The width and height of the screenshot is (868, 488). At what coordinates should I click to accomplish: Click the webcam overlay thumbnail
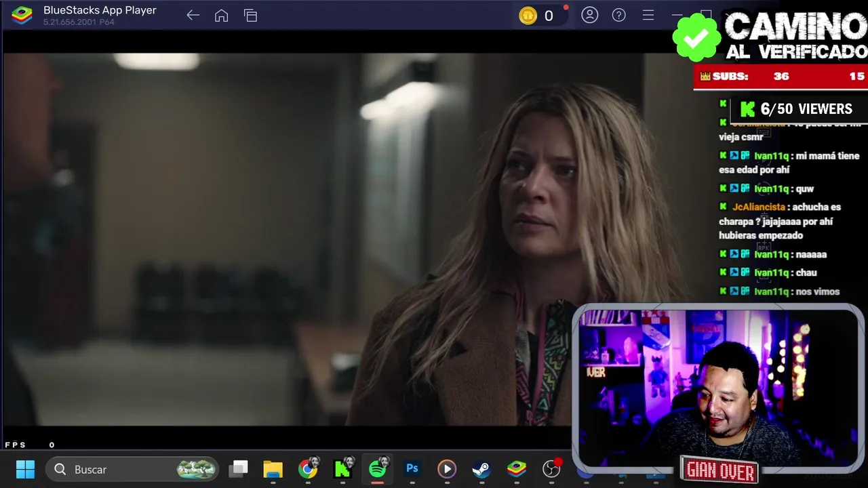(x=718, y=388)
